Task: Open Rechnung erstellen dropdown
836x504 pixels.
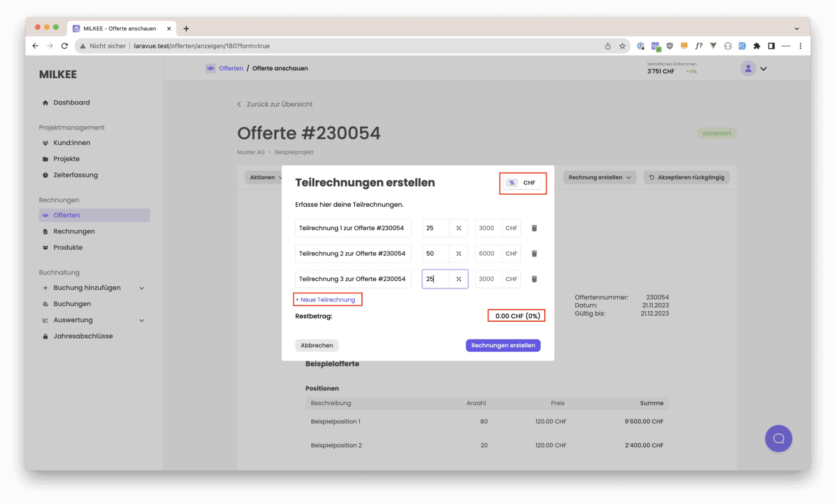Action: (x=599, y=177)
